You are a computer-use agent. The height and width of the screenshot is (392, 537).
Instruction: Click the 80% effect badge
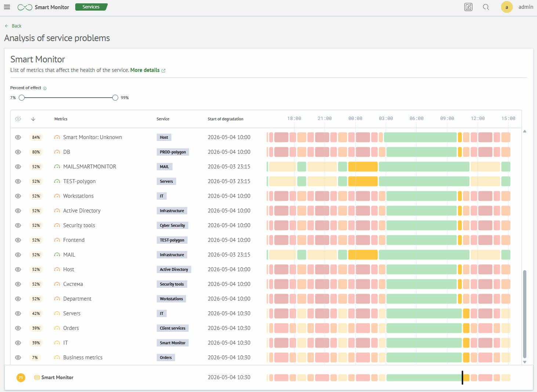[x=36, y=152]
